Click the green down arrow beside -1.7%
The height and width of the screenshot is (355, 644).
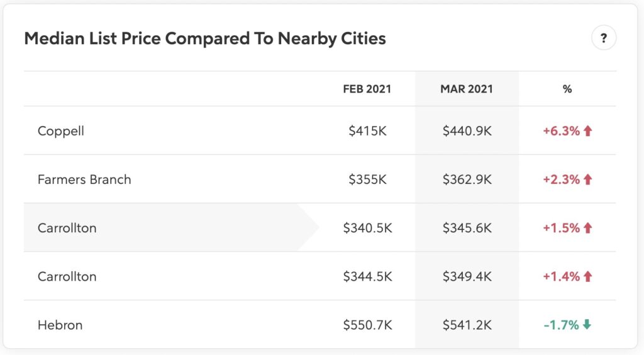pyautogui.click(x=587, y=325)
